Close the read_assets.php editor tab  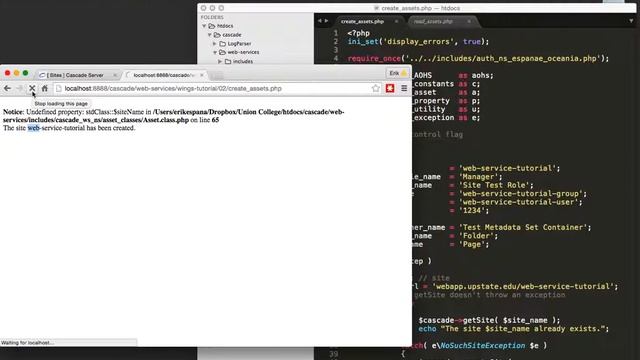tap(469, 21)
